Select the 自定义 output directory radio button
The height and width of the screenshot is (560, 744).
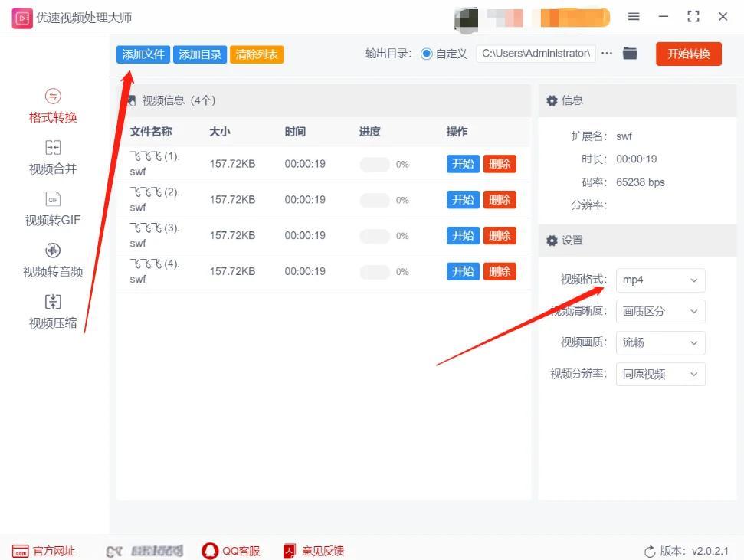427,54
